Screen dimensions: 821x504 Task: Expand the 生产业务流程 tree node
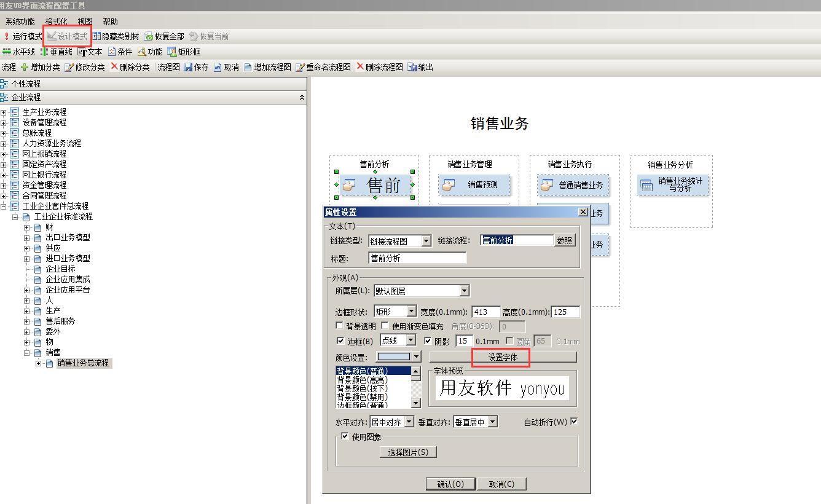click(4, 112)
